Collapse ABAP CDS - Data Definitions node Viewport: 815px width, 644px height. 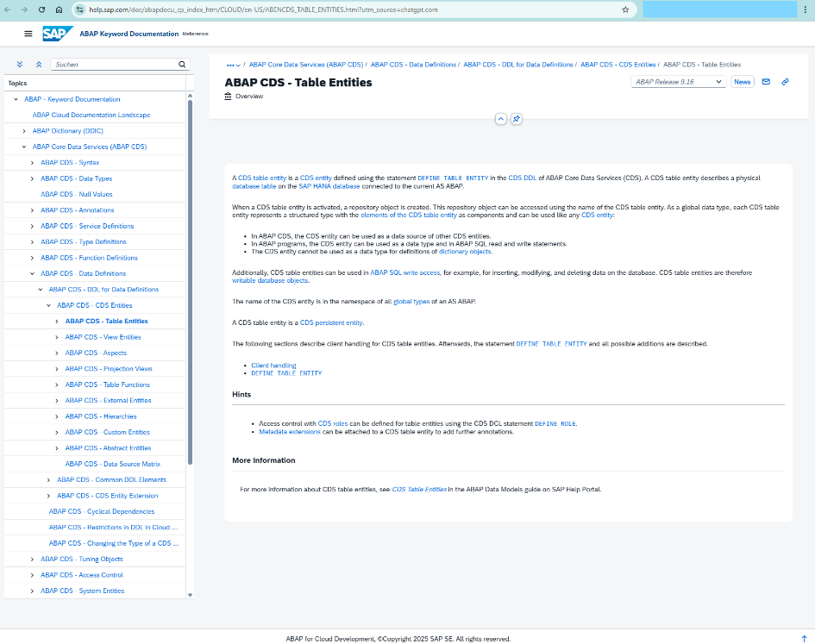pos(32,274)
